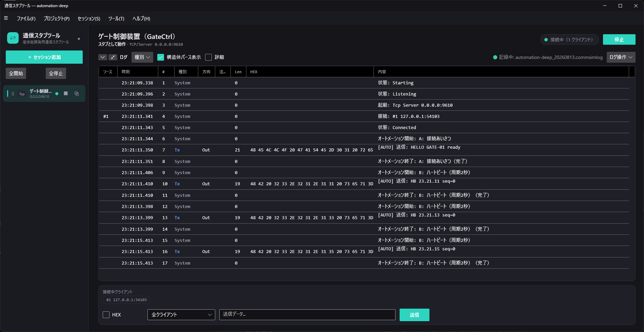Maximize the application window
The height and width of the screenshot is (332, 644).
[620, 6]
